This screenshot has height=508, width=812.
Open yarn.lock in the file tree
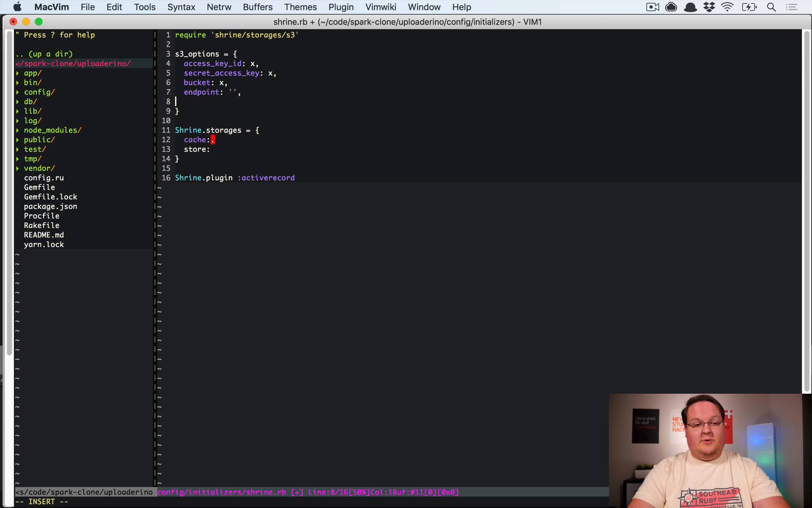click(x=44, y=245)
